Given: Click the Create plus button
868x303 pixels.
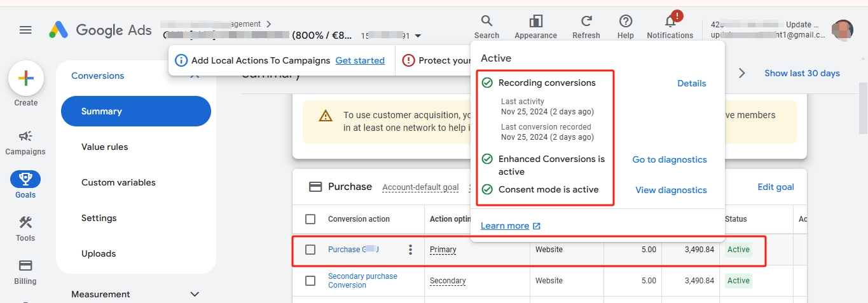Looking at the screenshot, I should click(26, 79).
